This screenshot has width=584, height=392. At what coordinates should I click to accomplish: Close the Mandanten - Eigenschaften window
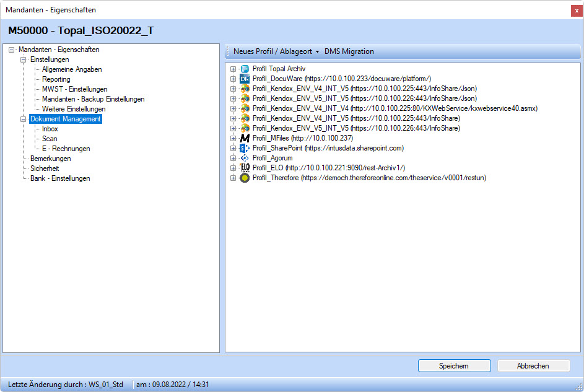(577, 11)
